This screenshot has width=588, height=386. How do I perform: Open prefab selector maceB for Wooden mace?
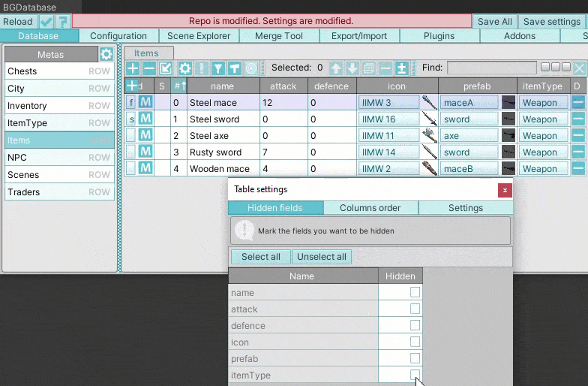point(469,168)
